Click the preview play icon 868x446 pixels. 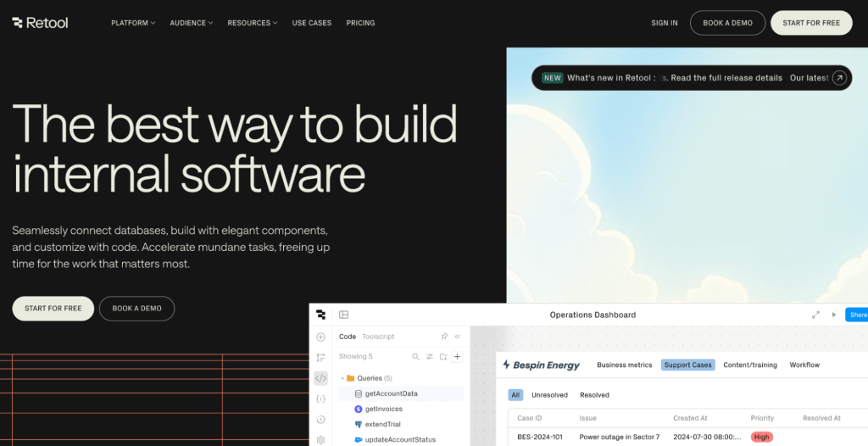coord(834,315)
